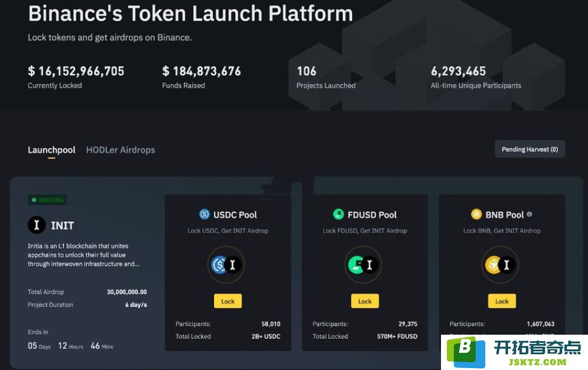The width and height of the screenshot is (588, 370).
Task: Click the Project Duration value 6 day/s
Action: tap(136, 305)
